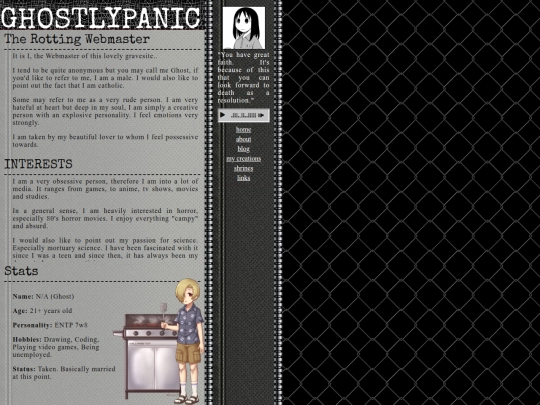Go to the links page

(x=243, y=178)
